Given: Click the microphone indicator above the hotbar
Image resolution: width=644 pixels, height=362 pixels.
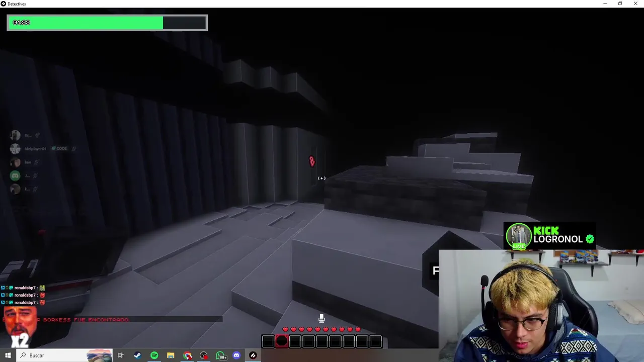Looking at the screenshot, I should tap(321, 318).
